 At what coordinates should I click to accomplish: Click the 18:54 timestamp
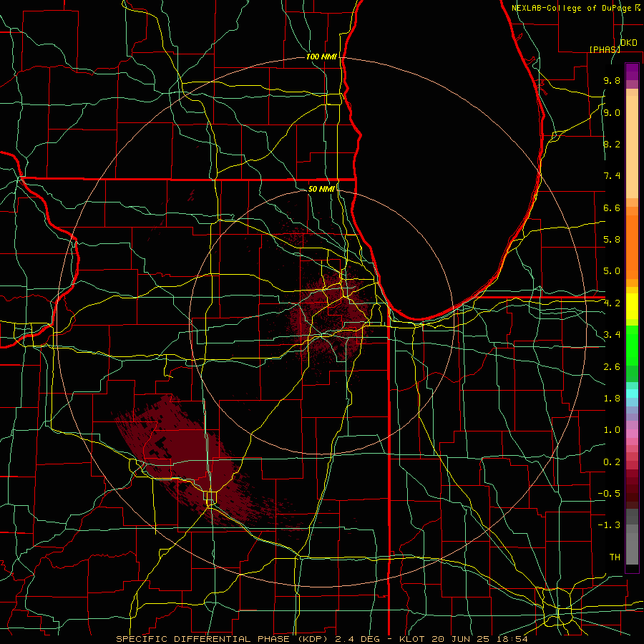(x=513, y=639)
